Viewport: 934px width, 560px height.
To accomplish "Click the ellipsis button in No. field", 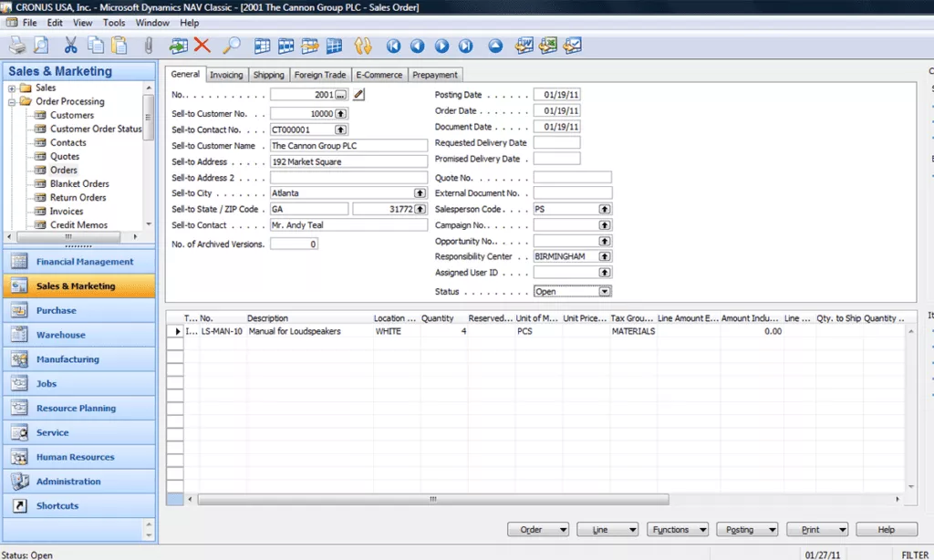I will tap(340, 95).
